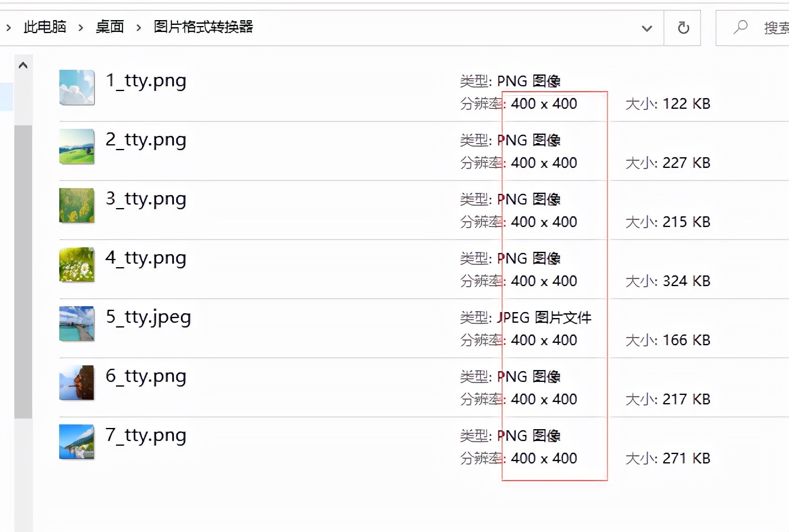Select the 7_tty.png lake thumbnail
The height and width of the screenshot is (532, 789).
(77, 442)
